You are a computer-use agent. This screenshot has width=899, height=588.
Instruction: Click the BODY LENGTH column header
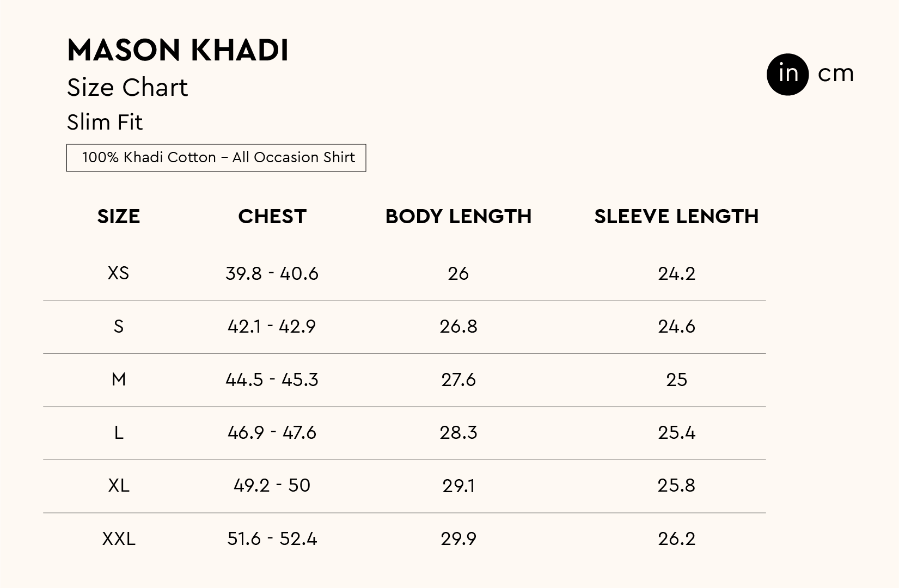point(458,217)
